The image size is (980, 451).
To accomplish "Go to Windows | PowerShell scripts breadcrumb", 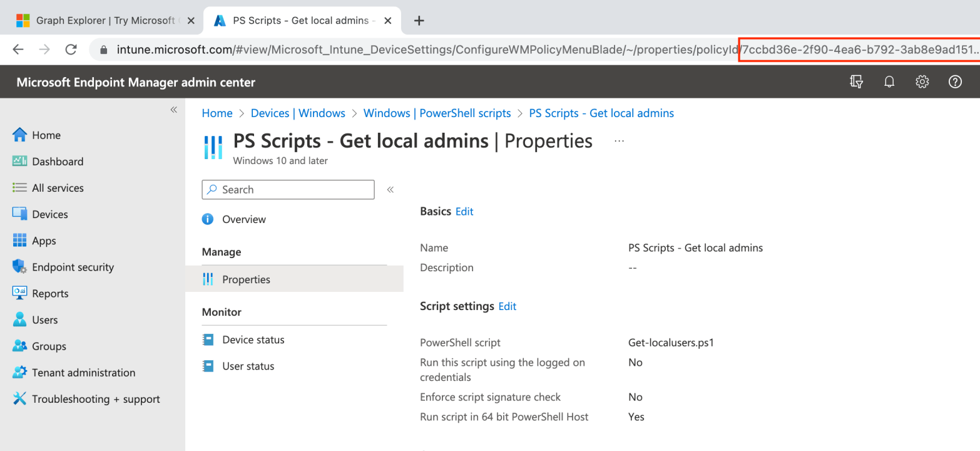I will point(437,113).
